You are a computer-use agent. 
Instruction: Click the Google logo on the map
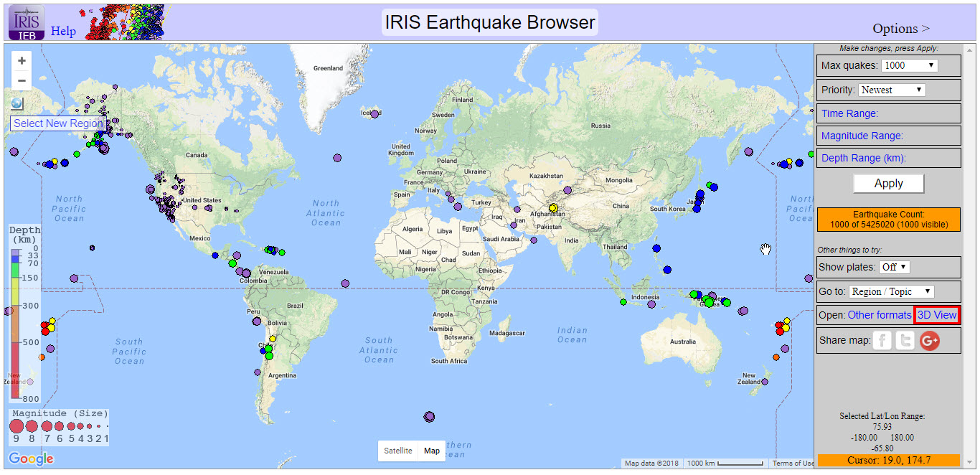[x=31, y=459]
